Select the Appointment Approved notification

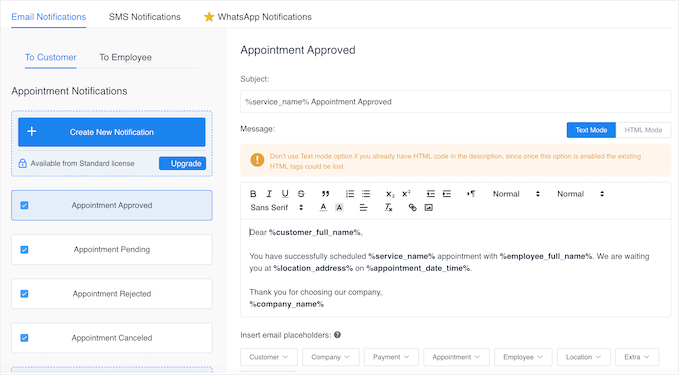coord(112,205)
